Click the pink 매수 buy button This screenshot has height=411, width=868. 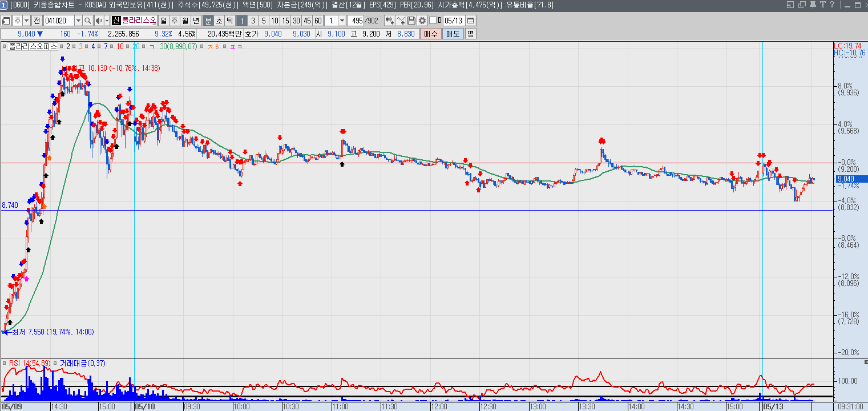(x=431, y=34)
